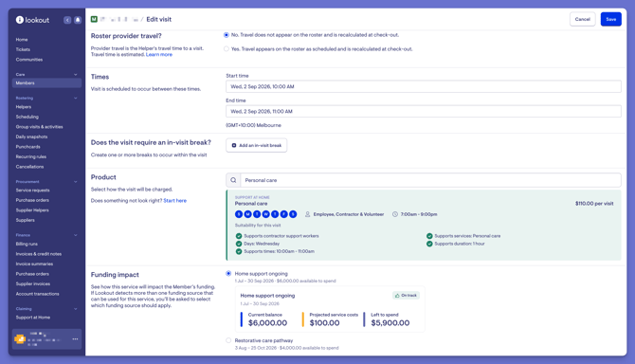Viewport: 635px width, 364px height.
Task: Click the Start time field
Action: coord(424,86)
